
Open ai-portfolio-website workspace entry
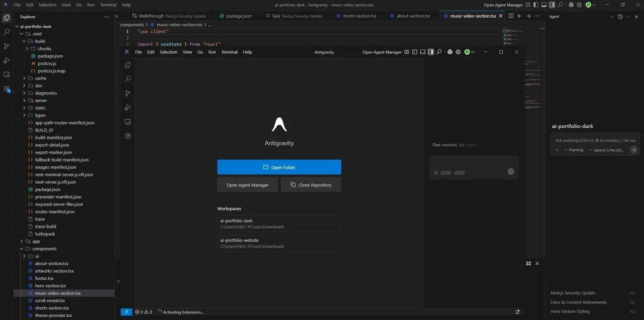tap(279, 243)
